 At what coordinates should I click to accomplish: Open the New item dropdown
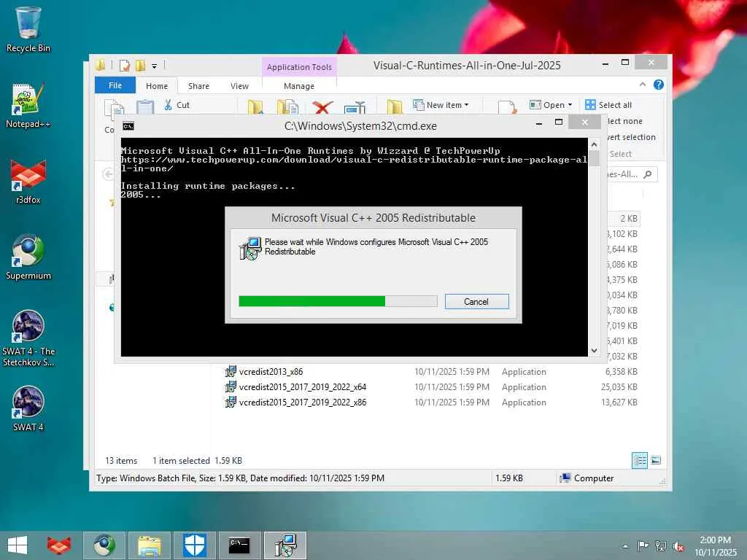(x=441, y=105)
